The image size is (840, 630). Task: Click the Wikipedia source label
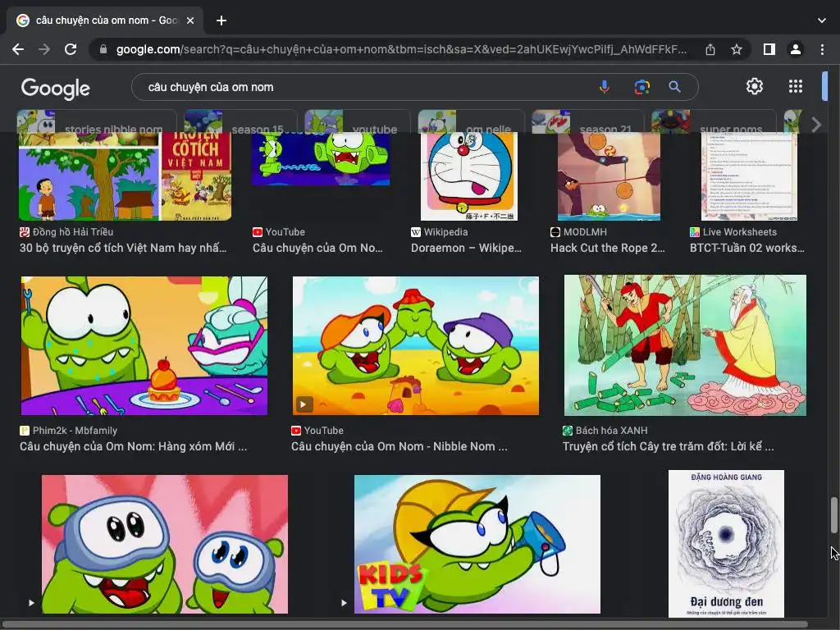[445, 232]
